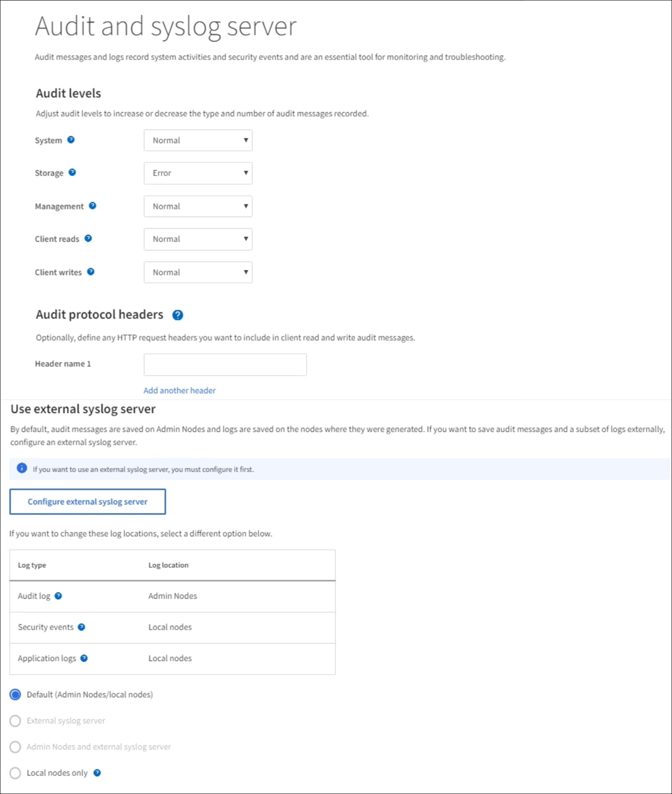Select Default (Admin Nodes/local nodes) option

pos(15,695)
